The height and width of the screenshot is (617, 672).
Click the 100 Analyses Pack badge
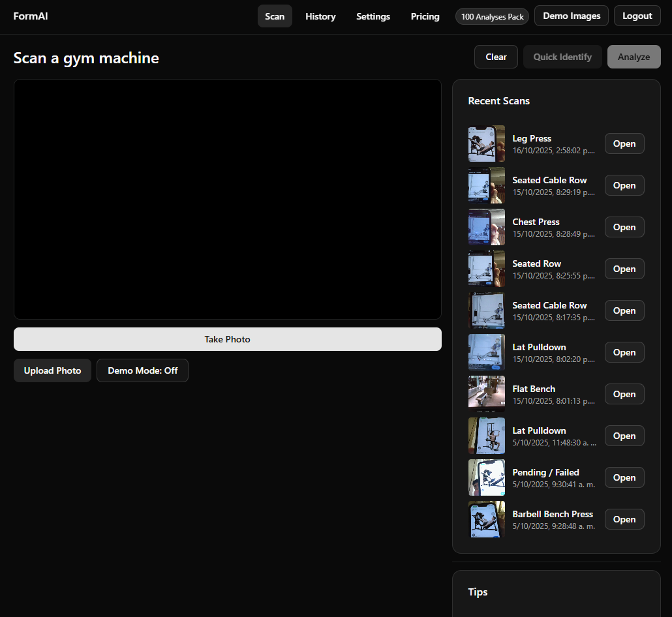pyautogui.click(x=492, y=17)
